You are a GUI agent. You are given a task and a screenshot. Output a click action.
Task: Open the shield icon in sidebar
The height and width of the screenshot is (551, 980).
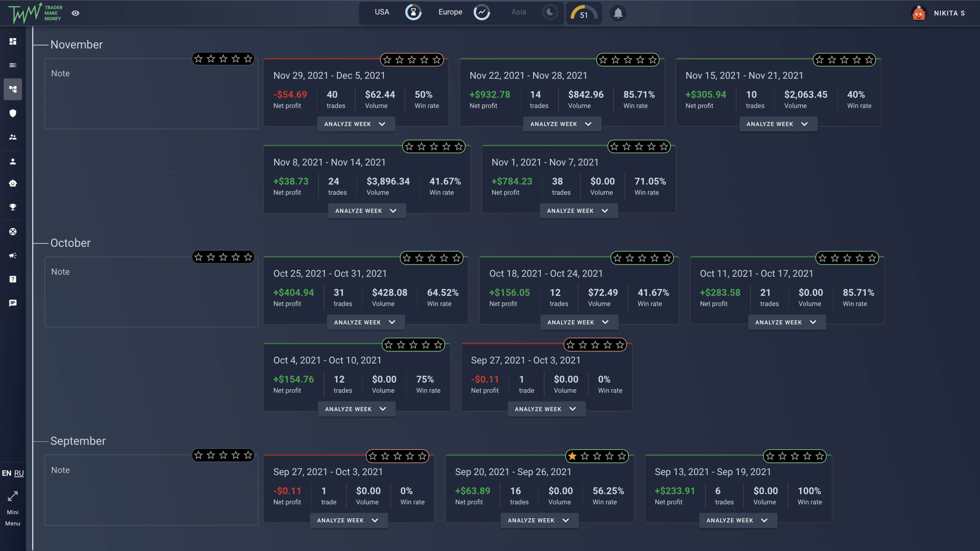pos(13,113)
